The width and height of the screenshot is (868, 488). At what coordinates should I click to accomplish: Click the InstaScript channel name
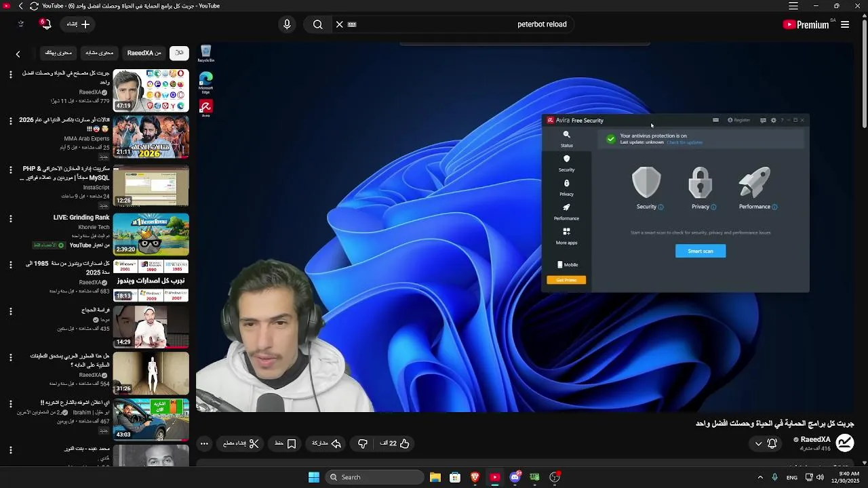[x=96, y=187]
